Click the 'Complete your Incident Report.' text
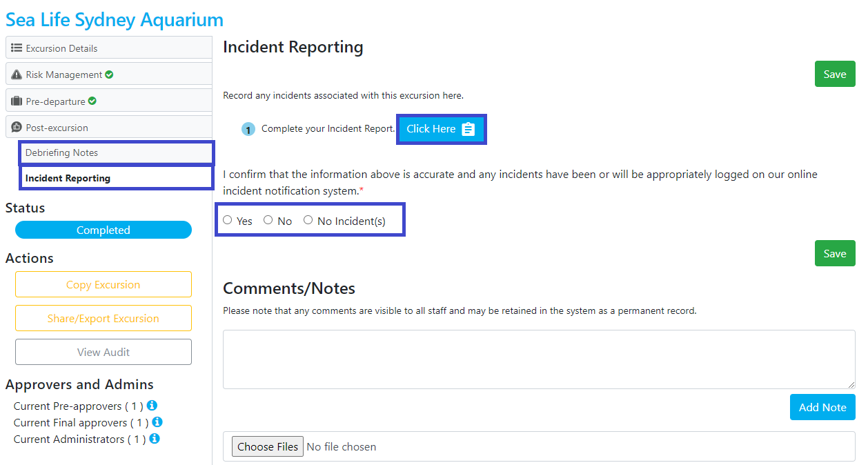This screenshot has height=465, width=868. [x=328, y=128]
